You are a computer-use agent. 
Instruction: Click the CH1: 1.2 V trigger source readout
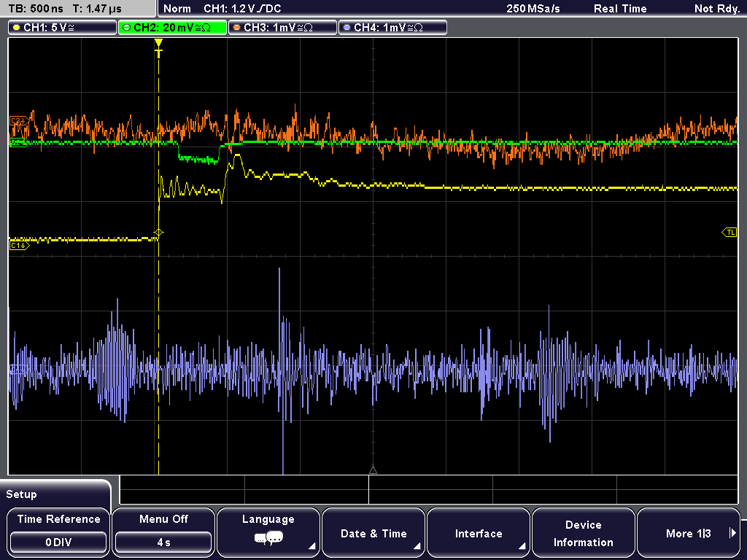coord(242,9)
